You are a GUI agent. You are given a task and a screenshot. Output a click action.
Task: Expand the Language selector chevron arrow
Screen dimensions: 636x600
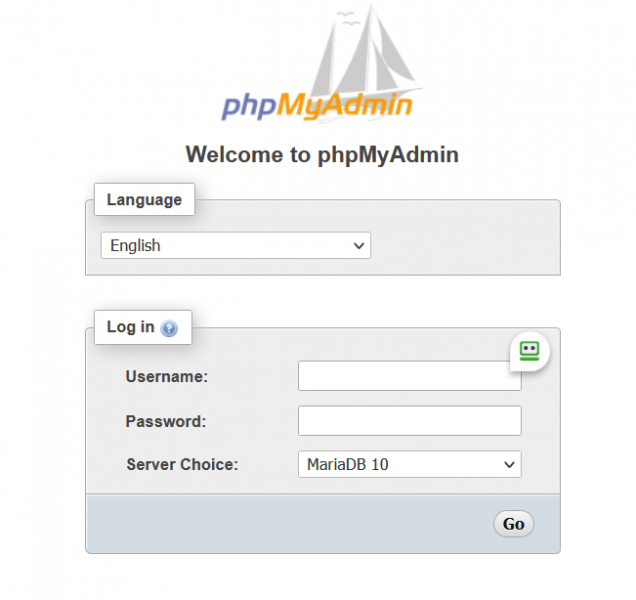coord(359,245)
